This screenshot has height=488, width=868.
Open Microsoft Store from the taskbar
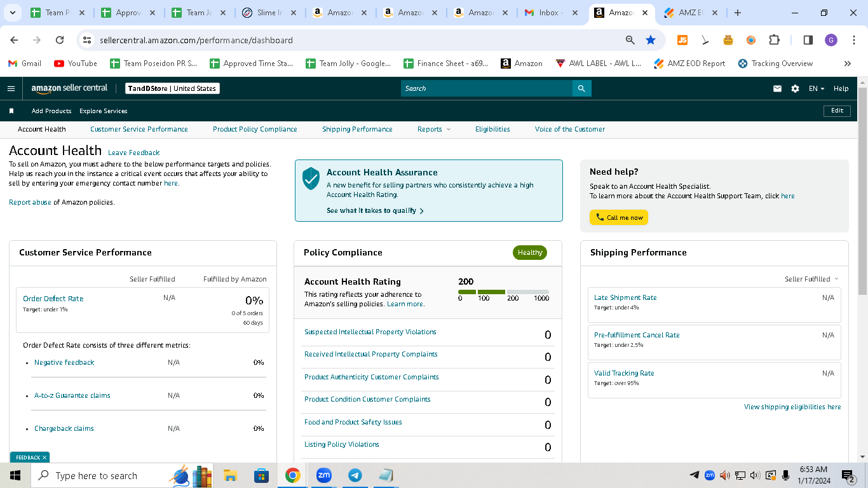pos(261,475)
